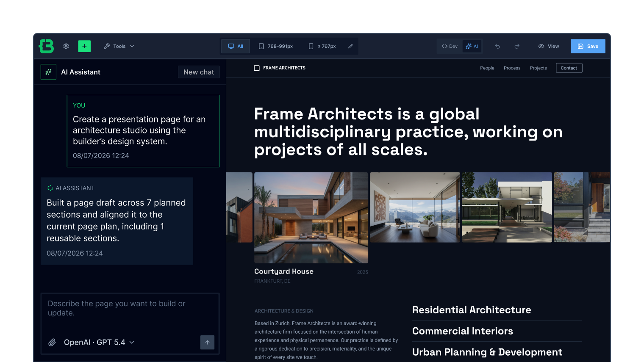Click the 2025 year label
Viewport: 644px width, 362px height.
[x=363, y=272]
